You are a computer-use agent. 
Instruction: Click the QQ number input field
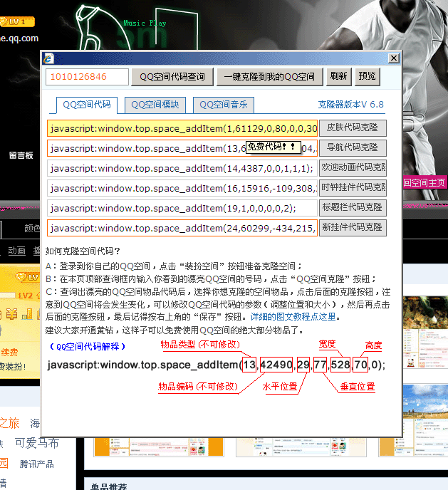(x=87, y=77)
